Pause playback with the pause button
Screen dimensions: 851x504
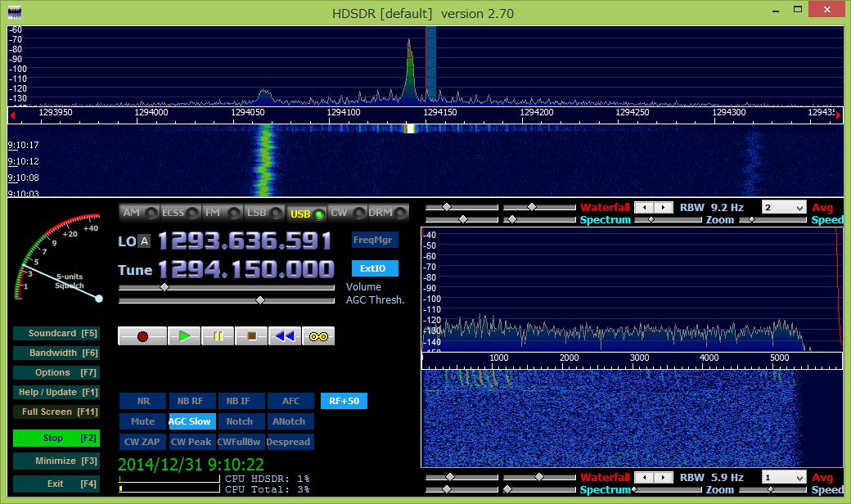click(x=218, y=336)
